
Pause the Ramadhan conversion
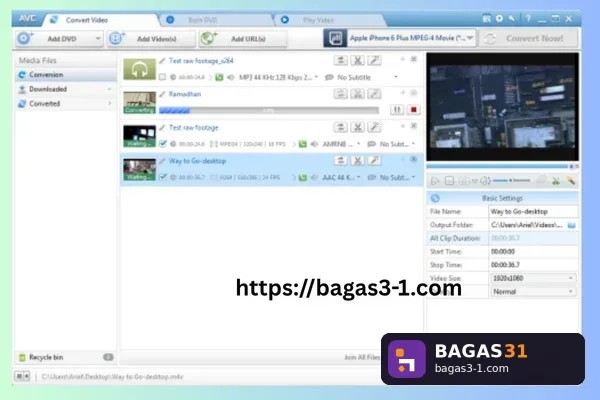(x=397, y=110)
